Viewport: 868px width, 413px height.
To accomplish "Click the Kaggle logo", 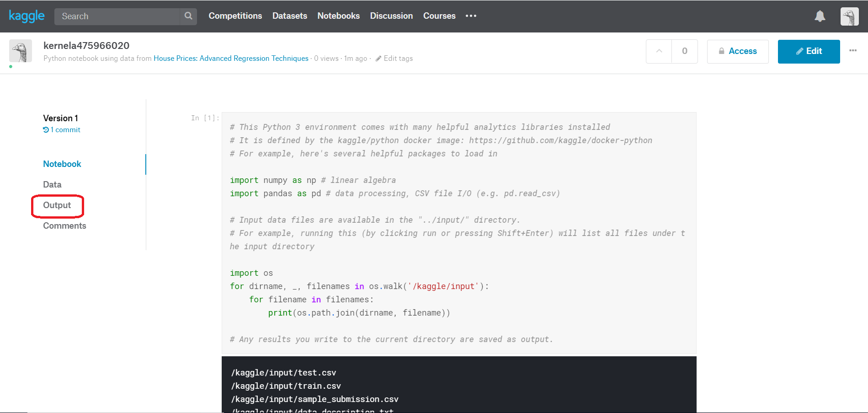I will [26, 16].
